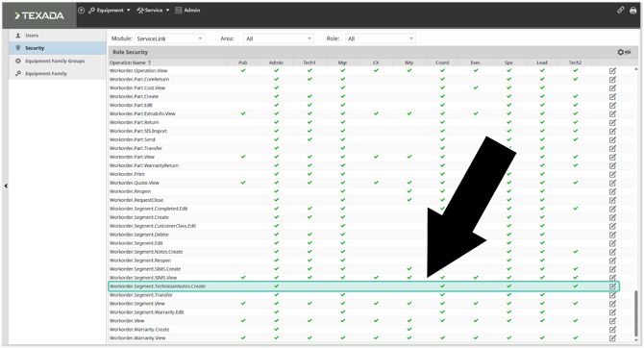Click Tech2 checkmark for Workorder.Segment.TechnicianNotes.Create

point(576,286)
